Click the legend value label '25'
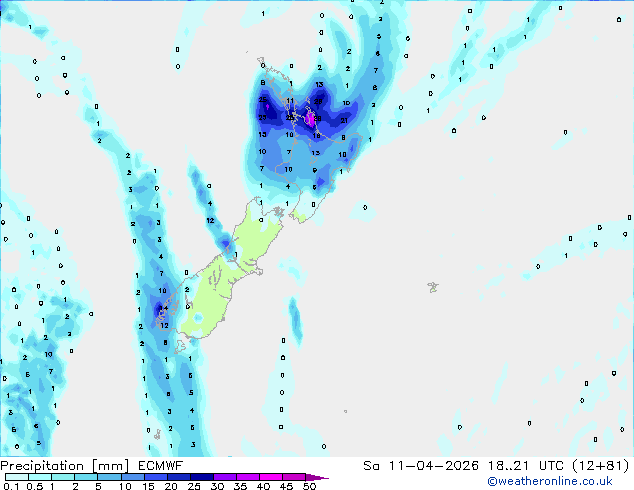The image size is (634, 490). (194, 486)
